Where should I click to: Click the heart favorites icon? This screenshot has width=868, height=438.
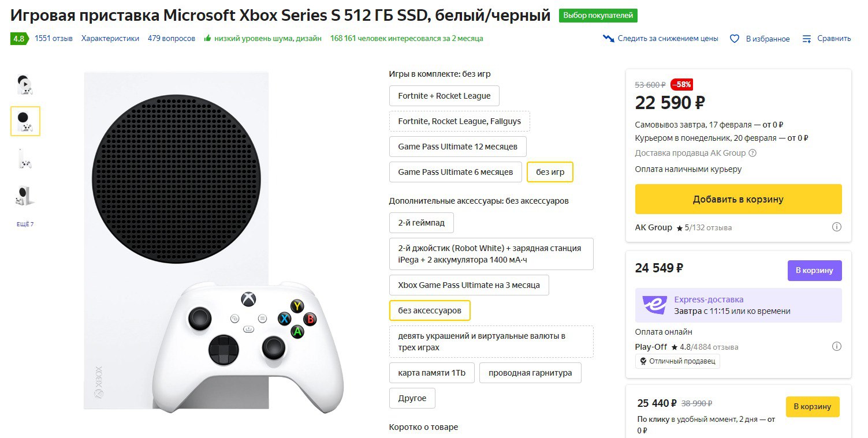735,39
